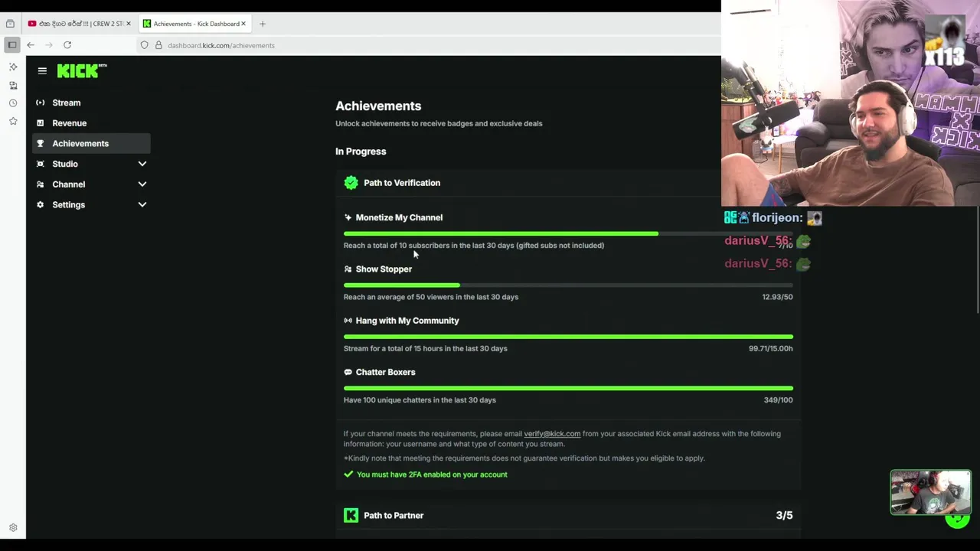This screenshot has width=980, height=551.
Task: Click the KICK beta logo
Action: (x=82, y=71)
